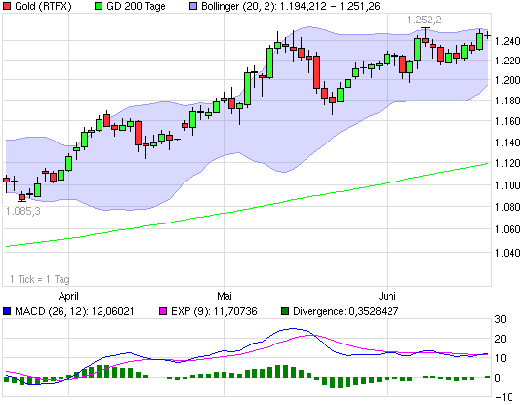Click the red Gold (RTFX) legend swatch
This screenshot has height=405, width=532.
coord(7,6)
